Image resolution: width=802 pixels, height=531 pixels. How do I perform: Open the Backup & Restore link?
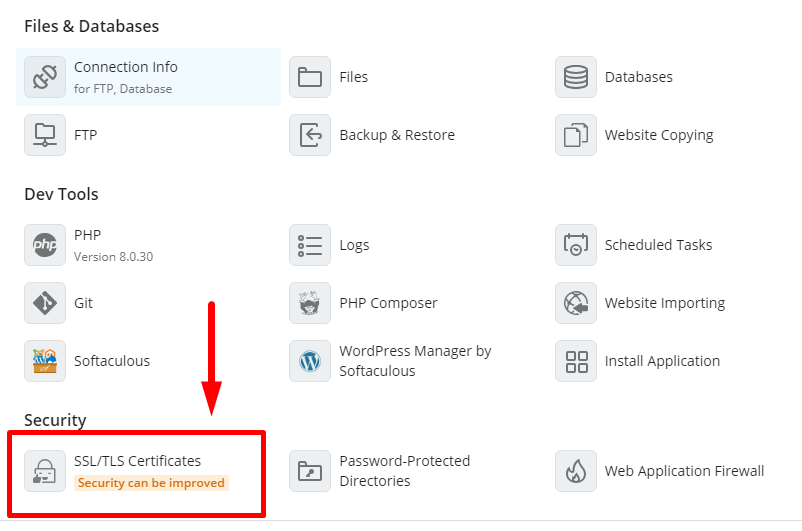(x=397, y=135)
